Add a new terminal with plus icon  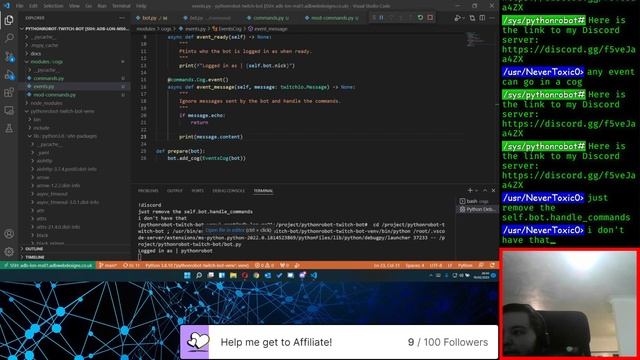pos(470,191)
